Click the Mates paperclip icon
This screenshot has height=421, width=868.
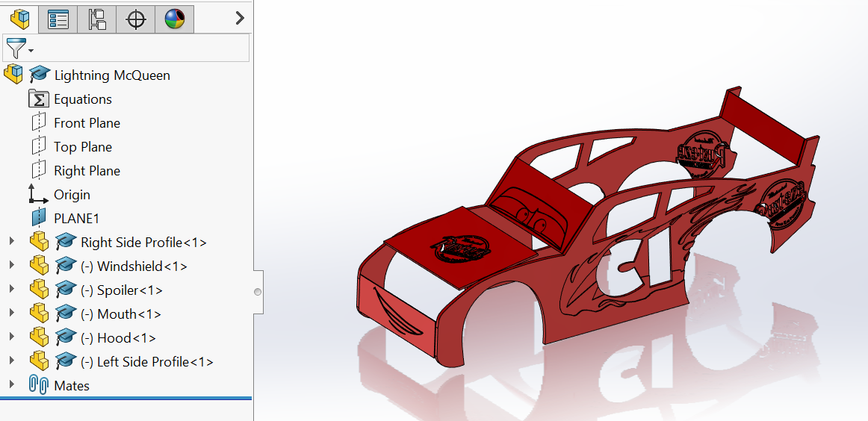(38, 384)
